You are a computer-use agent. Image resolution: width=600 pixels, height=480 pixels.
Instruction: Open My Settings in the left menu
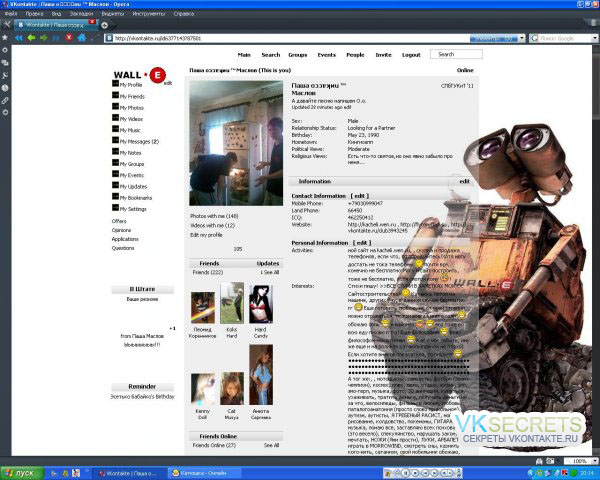pyautogui.click(x=133, y=209)
